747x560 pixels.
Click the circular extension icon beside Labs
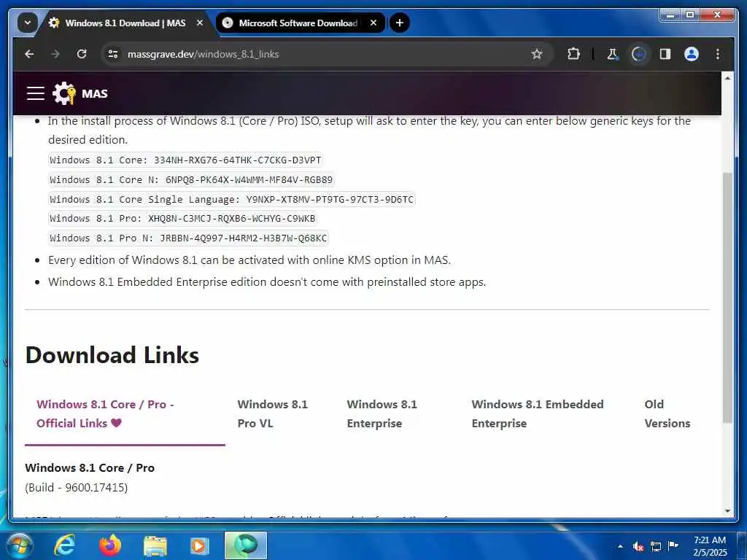point(639,54)
